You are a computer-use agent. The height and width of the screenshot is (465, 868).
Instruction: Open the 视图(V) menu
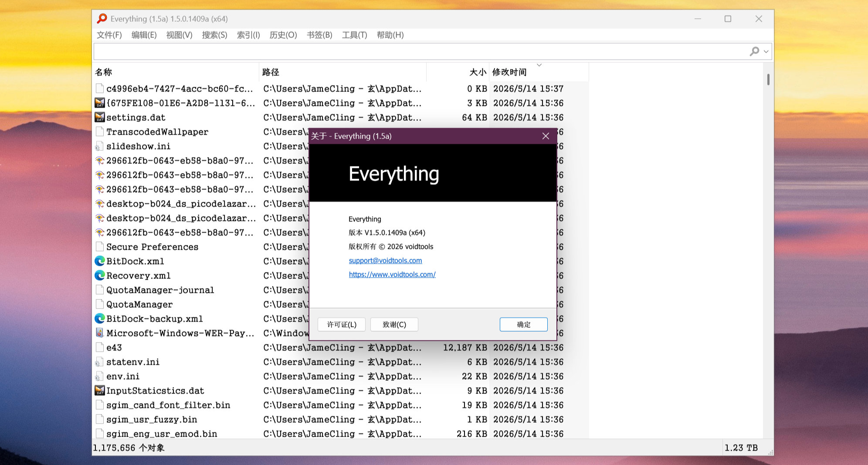click(179, 35)
